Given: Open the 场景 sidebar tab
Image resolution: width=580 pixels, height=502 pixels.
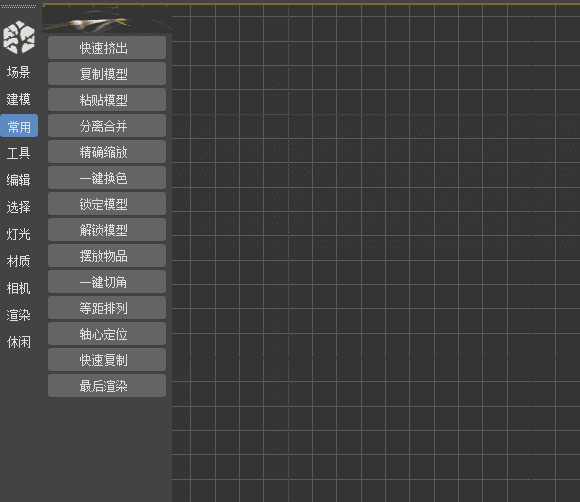Looking at the screenshot, I should pos(18,72).
